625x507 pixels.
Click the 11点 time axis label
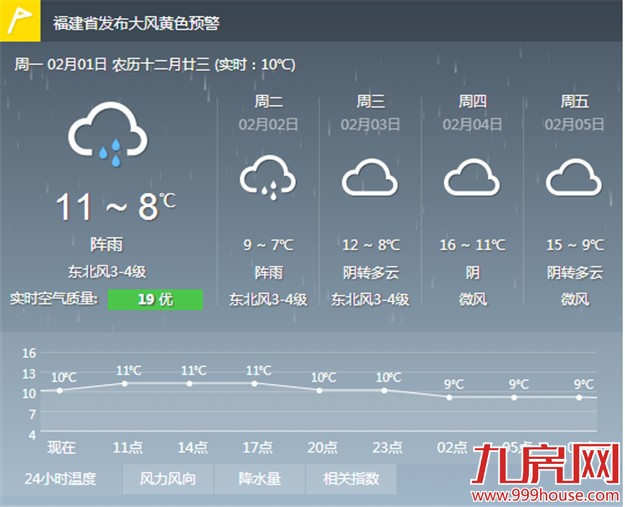point(128,448)
